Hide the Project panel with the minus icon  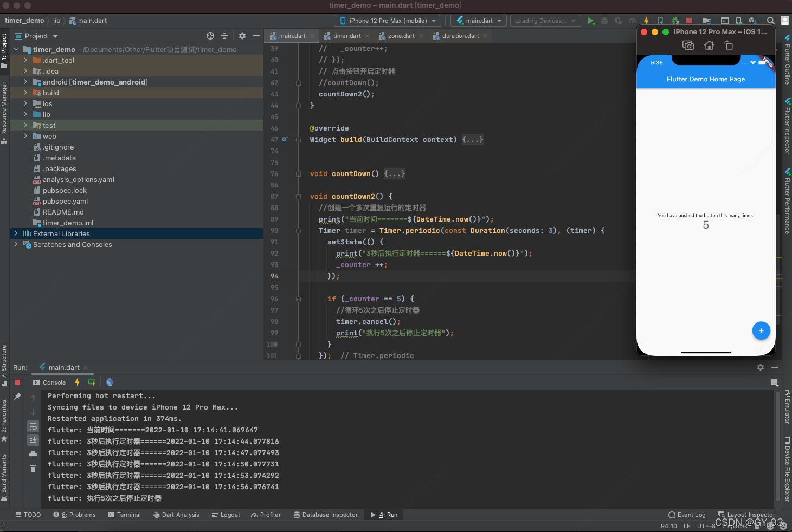[x=256, y=36]
